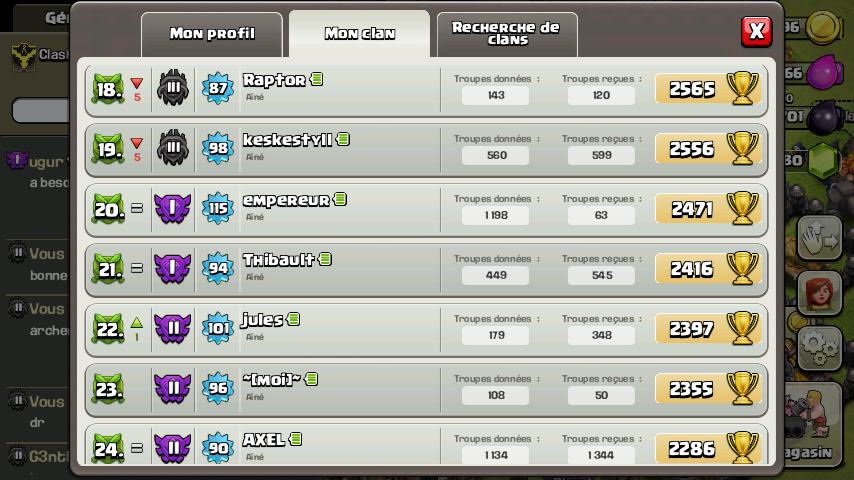Click Raptor's trophy count 2565
854x480 pixels.
pyautogui.click(x=691, y=89)
